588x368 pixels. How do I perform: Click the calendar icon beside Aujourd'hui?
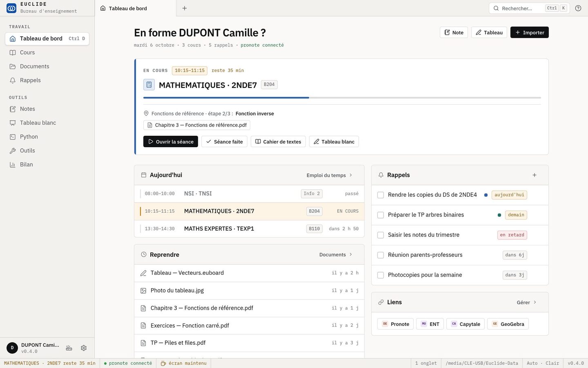tap(144, 175)
